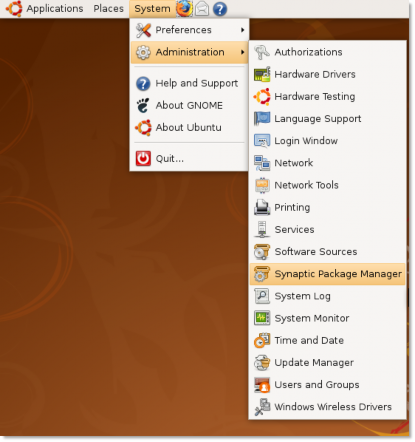
Task: Select the System menu in top bar
Action: 152,9
